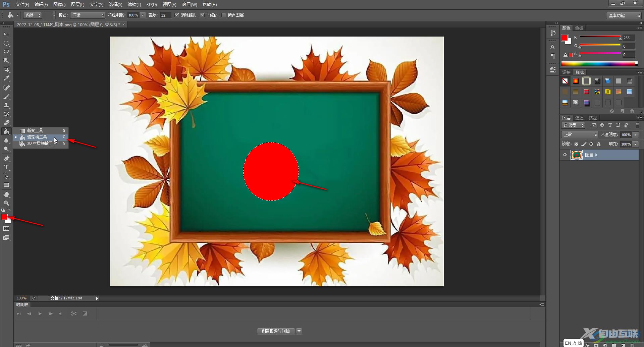Select the Horizontal Type tool
The image size is (644, 347).
pos(6,167)
